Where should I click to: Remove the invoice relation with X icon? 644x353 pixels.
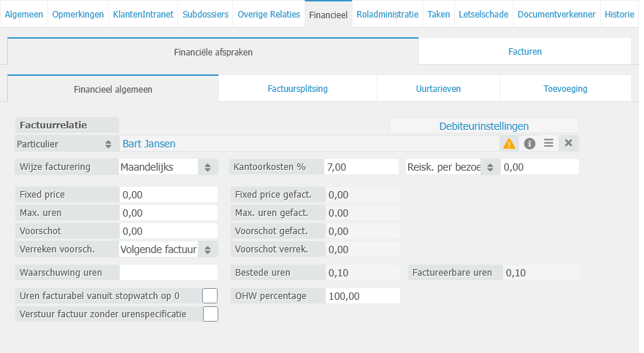click(x=569, y=144)
